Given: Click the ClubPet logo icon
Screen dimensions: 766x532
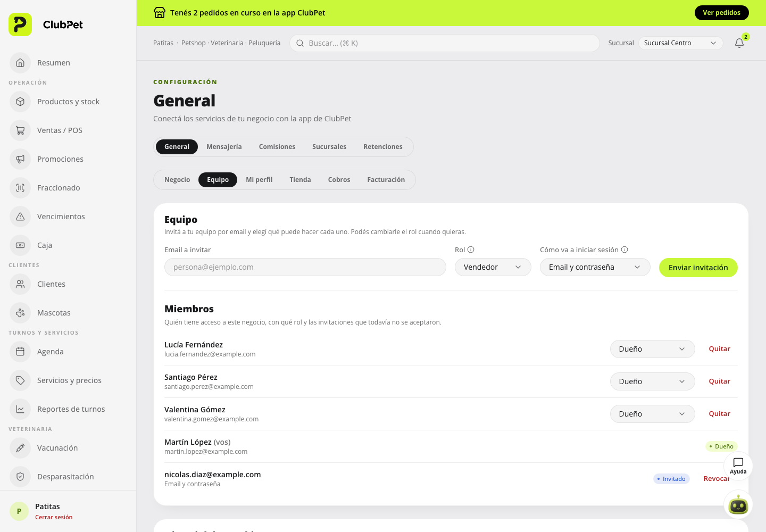Looking at the screenshot, I should click(20, 24).
